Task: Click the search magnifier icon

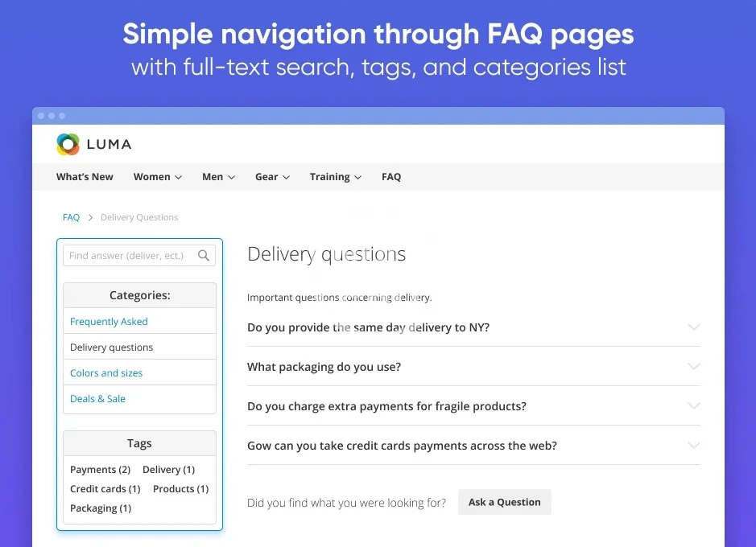Action: (x=204, y=256)
